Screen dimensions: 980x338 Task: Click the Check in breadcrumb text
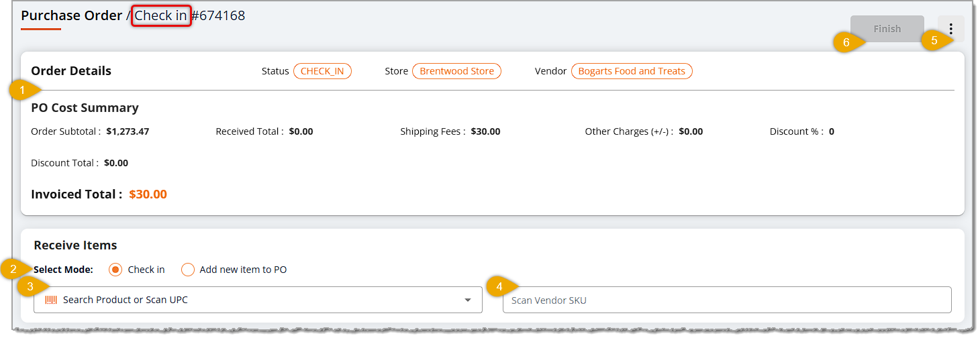tap(161, 15)
